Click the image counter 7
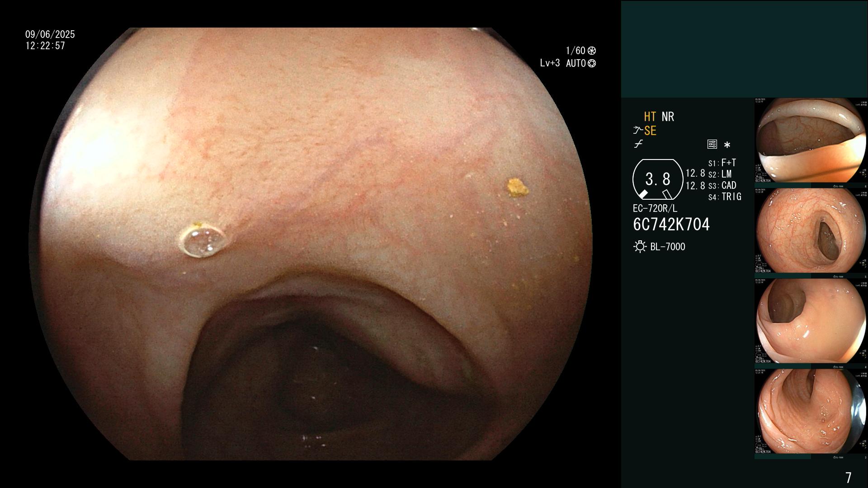The image size is (868, 488). (x=848, y=477)
